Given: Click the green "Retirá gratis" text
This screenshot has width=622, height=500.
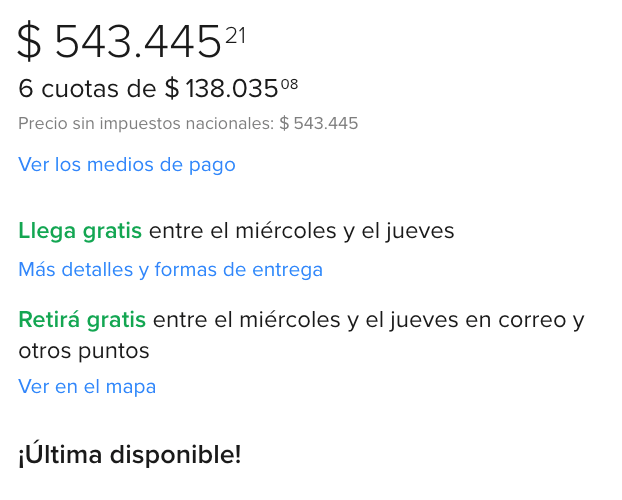Looking at the screenshot, I should click(x=82, y=320).
